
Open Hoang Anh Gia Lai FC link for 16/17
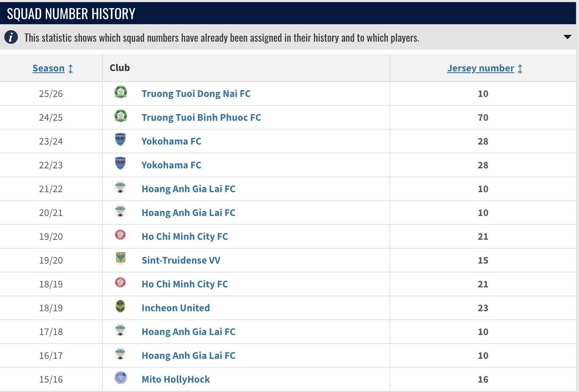(188, 355)
